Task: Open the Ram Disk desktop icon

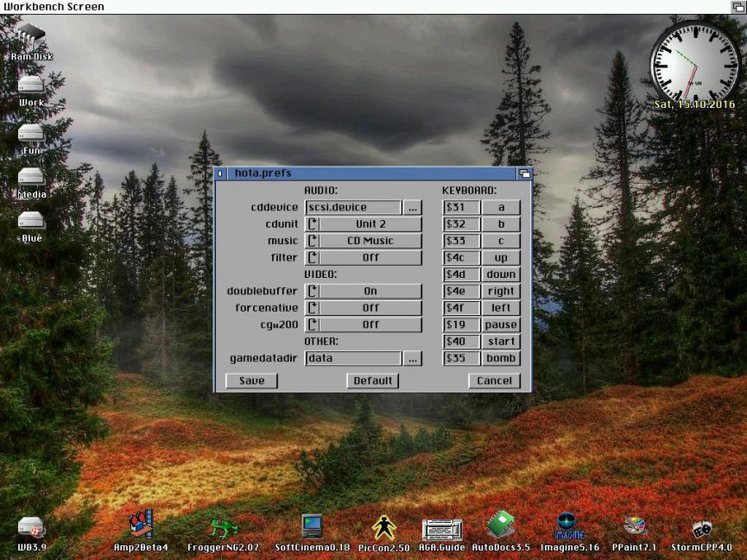Action: pos(31,39)
